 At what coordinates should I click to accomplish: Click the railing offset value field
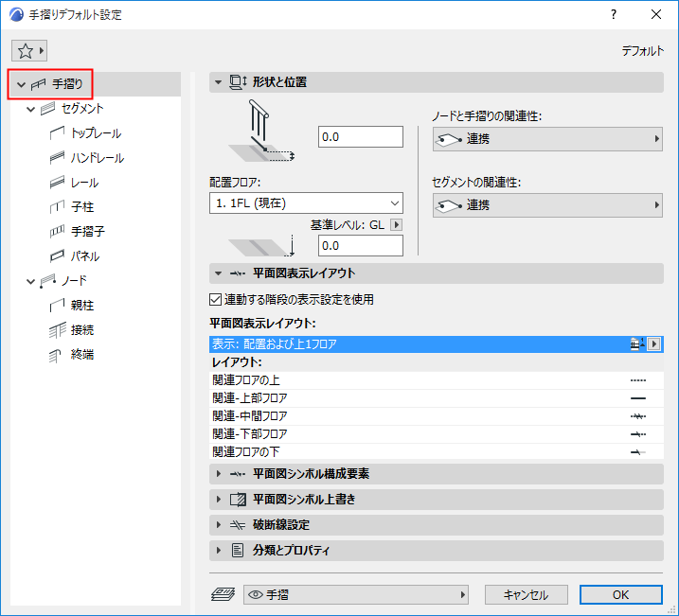361,137
